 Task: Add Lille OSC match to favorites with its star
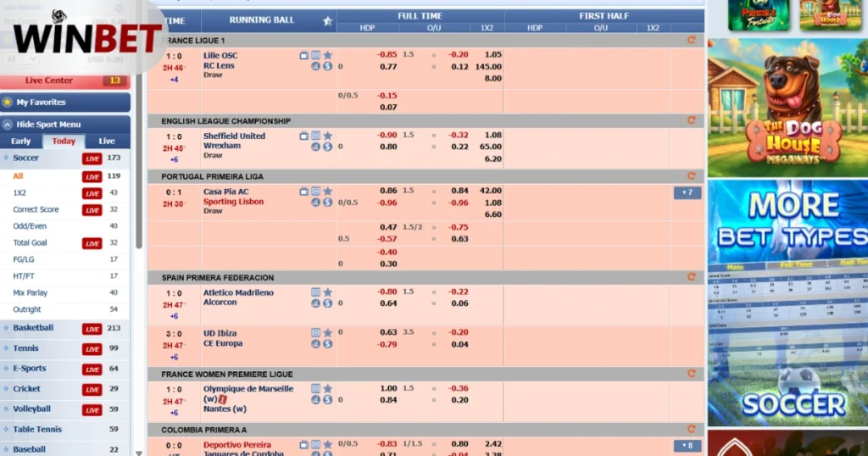click(x=328, y=55)
